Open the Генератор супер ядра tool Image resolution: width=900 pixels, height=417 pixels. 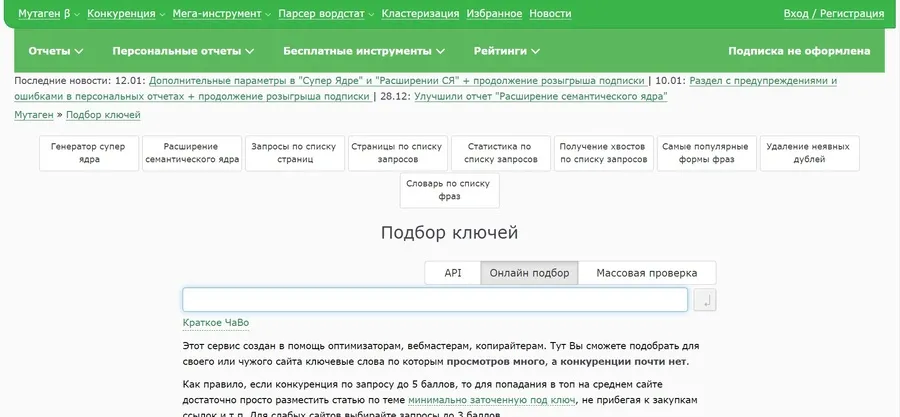tap(89, 153)
